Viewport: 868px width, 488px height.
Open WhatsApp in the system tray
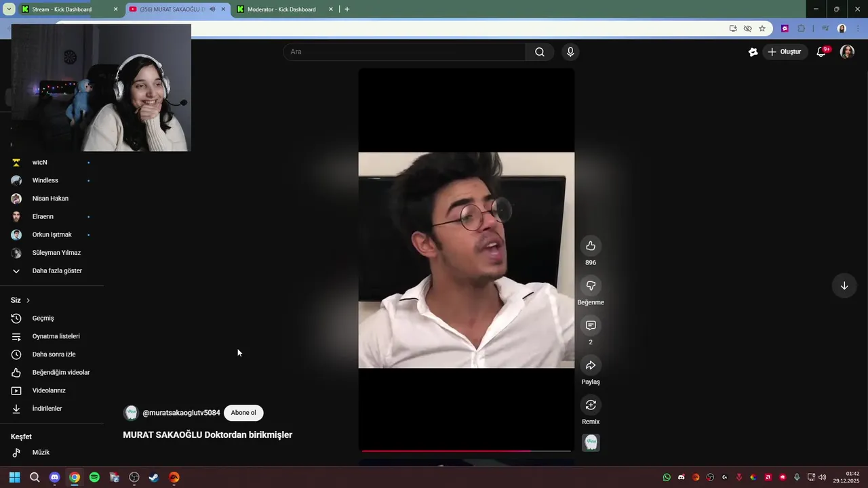point(667,477)
